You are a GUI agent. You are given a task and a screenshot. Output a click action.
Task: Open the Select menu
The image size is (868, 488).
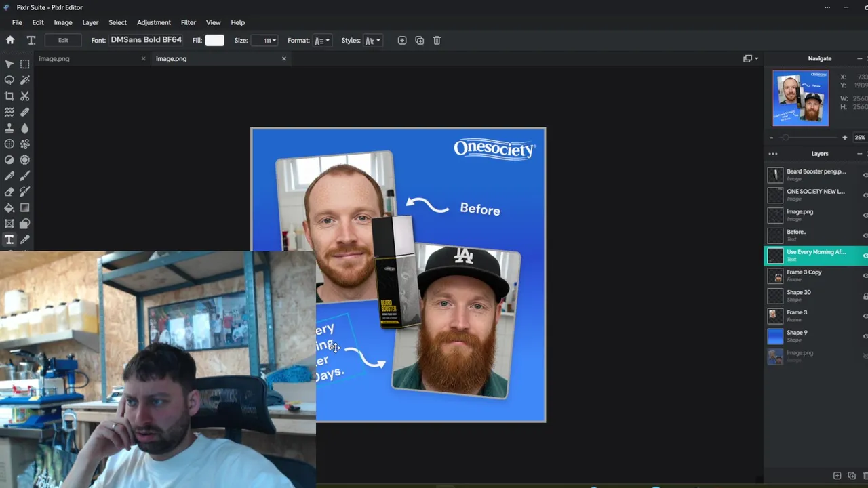point(117,22)
